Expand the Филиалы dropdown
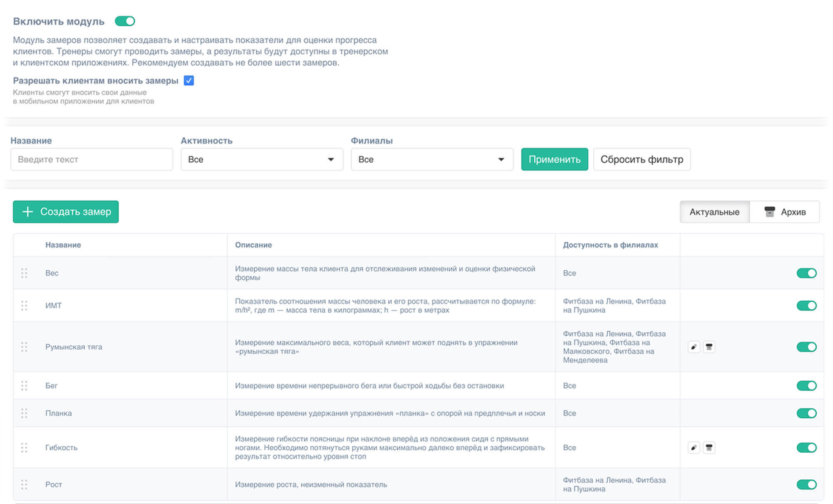Viewport: 833px width, 504px height. pyautogui.click(x=432, y=159)
